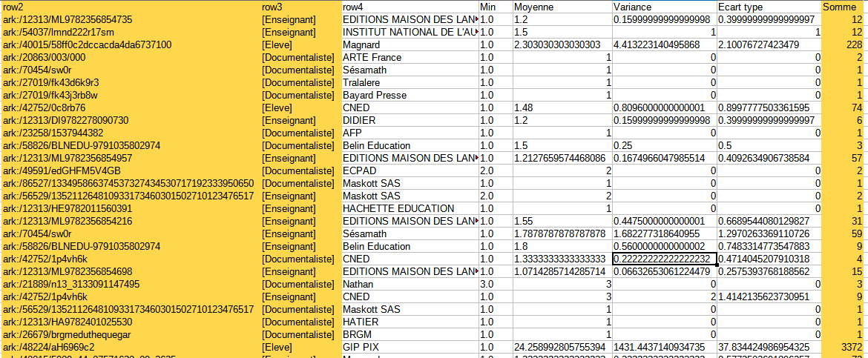Click the cell containing ark:/54037/lmnd222r17sm

[130, 32]
